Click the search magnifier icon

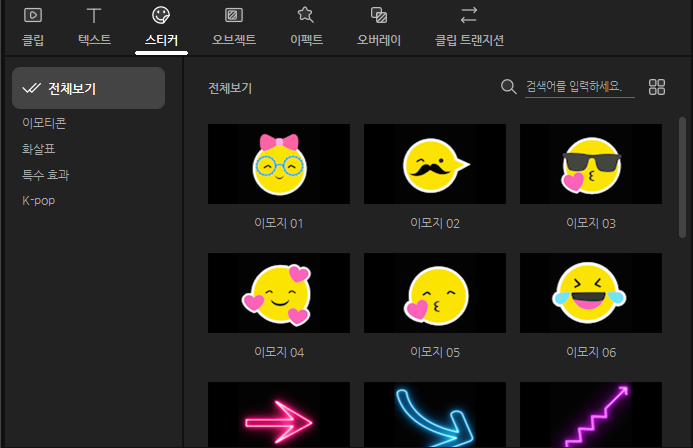click(x=508, y=87)
